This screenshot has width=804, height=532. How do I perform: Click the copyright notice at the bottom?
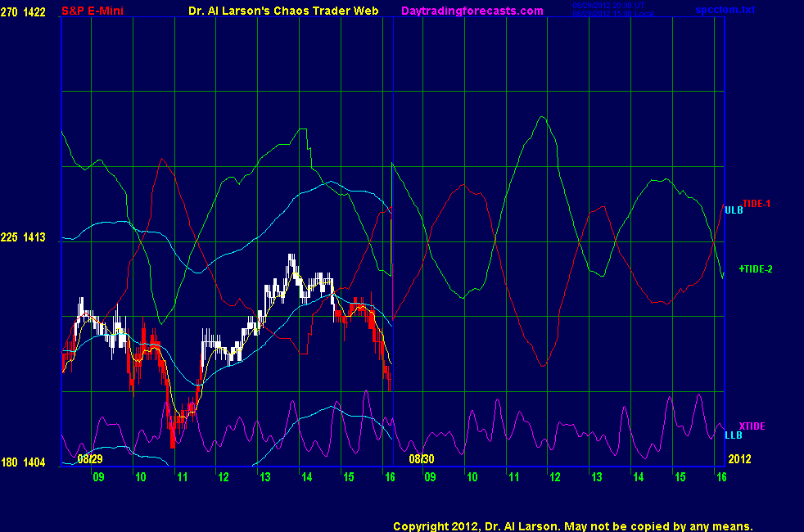[572, 526]
